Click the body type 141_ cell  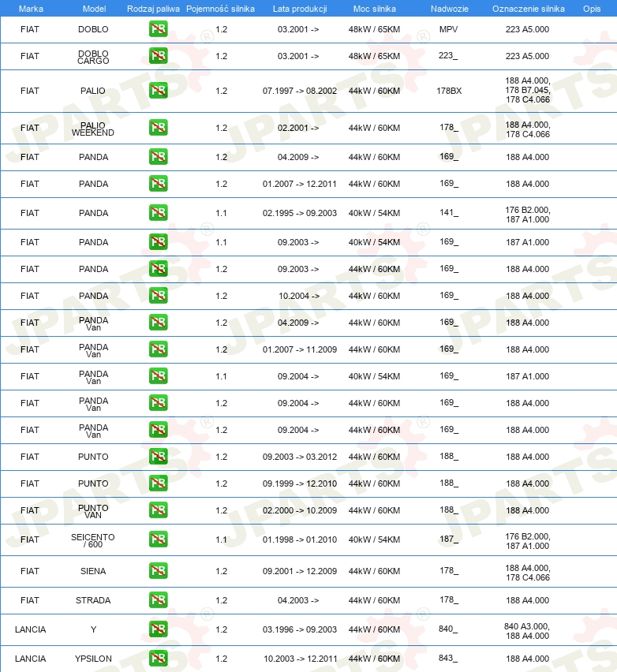449,212
